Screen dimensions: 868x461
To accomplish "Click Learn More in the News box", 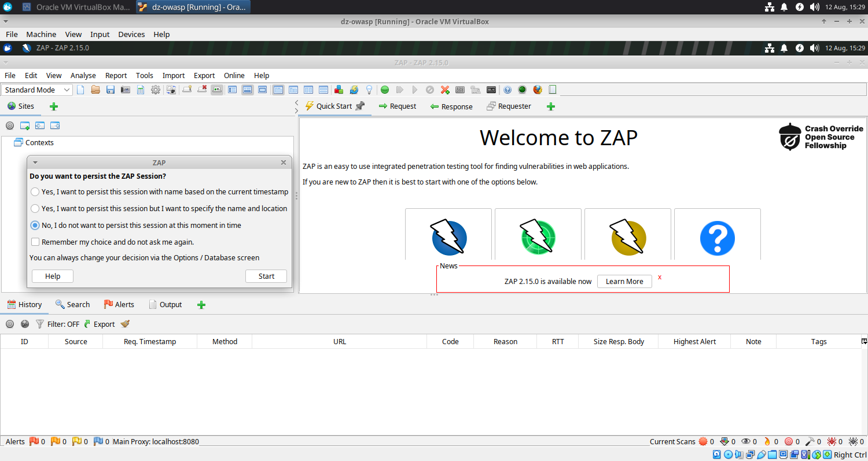I will [x=624, y=281].
